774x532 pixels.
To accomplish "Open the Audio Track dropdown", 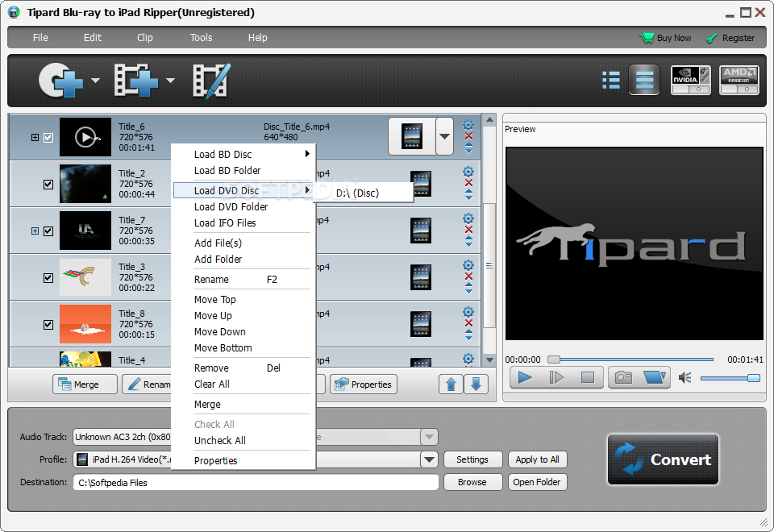I will 429,437.
